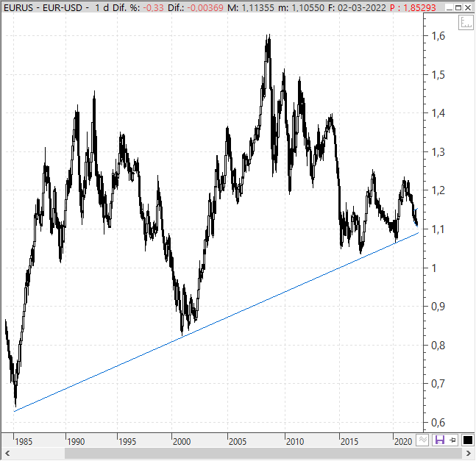The height and width of the screenshot is (461, 476).
Task: Click the red P : 1,85293 value
Action: pos(413,7)
